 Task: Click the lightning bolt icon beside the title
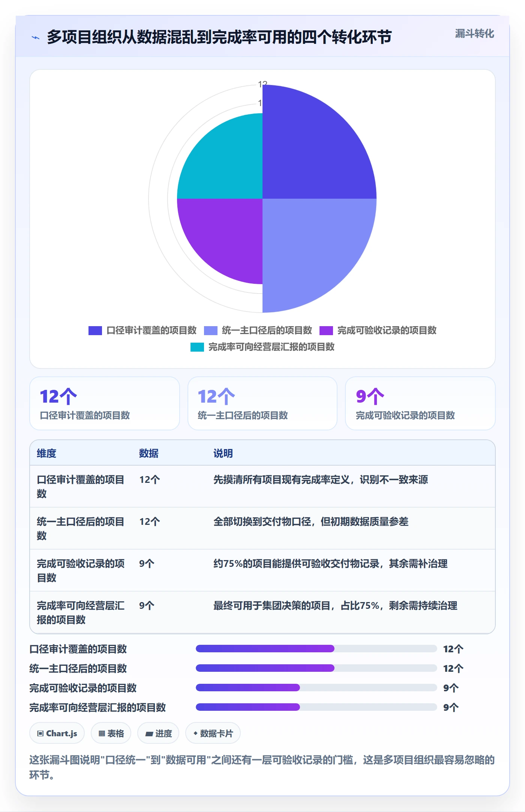click(x=36, y=37)
